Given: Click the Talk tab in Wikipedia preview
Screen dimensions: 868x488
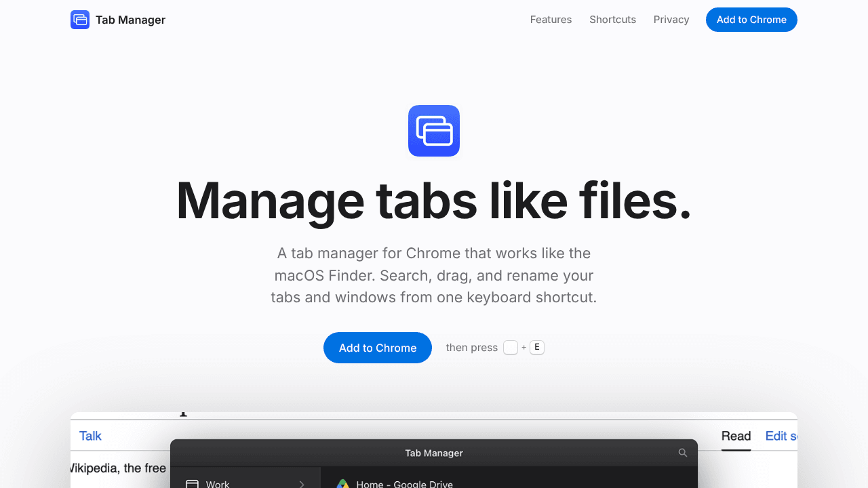Looking at the screenshot, I should pyautogui.click(x=90, y=436).
